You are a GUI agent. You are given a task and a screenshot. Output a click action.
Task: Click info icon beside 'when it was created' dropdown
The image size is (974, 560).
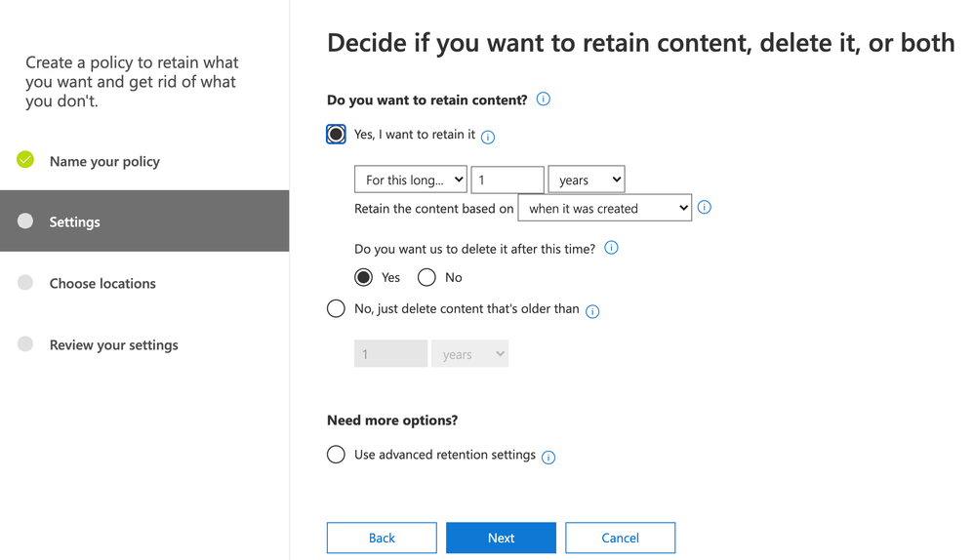tap(705, 208)
